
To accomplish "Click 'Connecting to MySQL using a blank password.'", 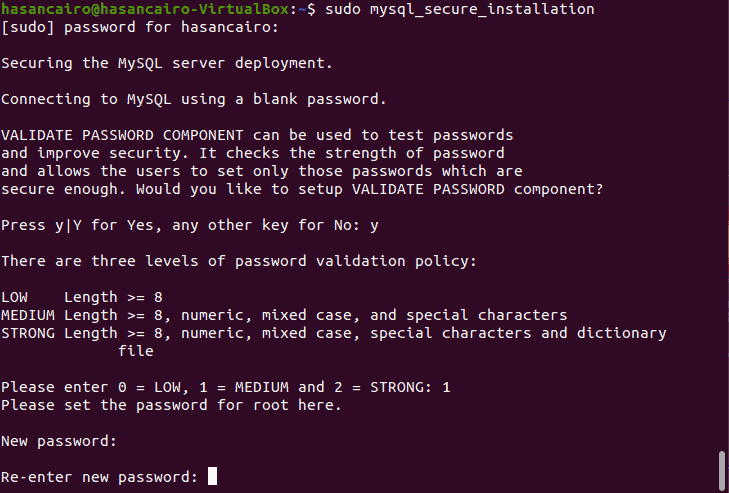I will pyautogui.click(x=194, y=100).
